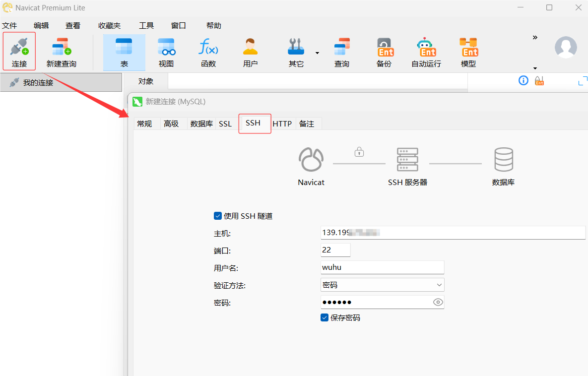Reveal password with eye icon
588x376 pixels.
[x=438, y=302]
